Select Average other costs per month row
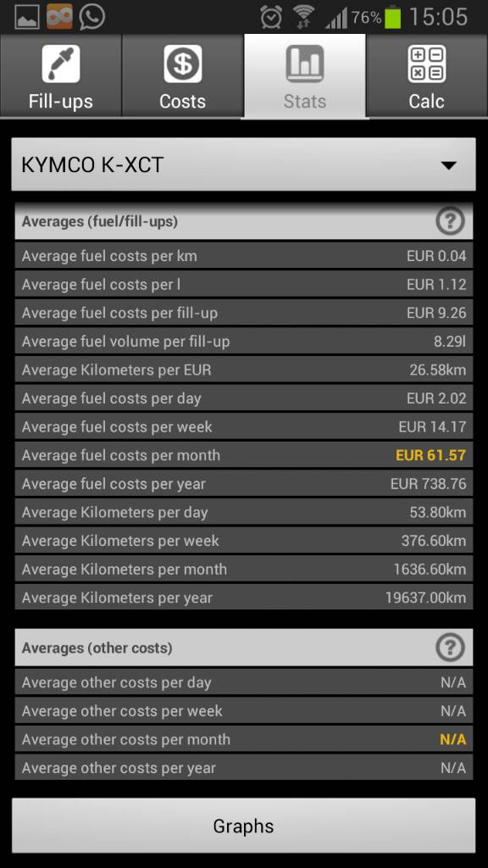The width and height of the screenshot is (488, 868). 244,739
